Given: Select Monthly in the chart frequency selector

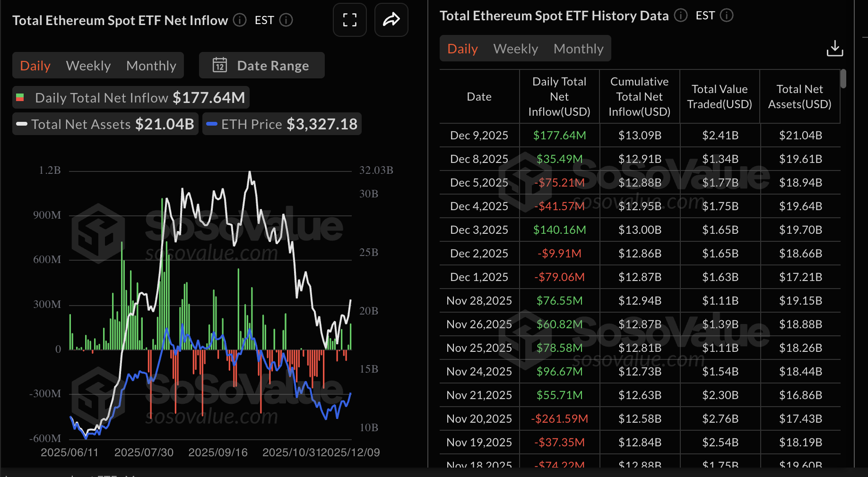Looking at the screenshot, I should tap(151, 65).
